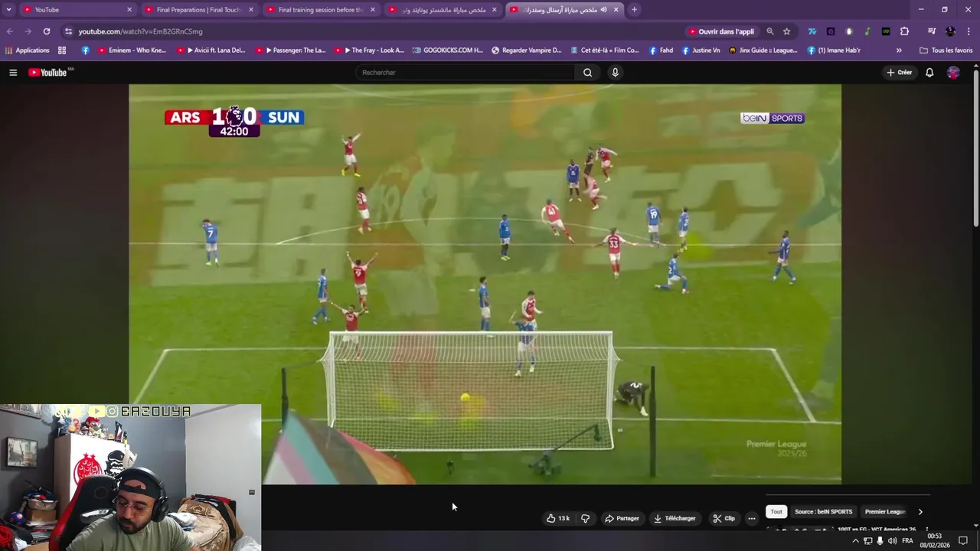
Task: Switch FRA keyboard language
Action: [x=907, y=541]
